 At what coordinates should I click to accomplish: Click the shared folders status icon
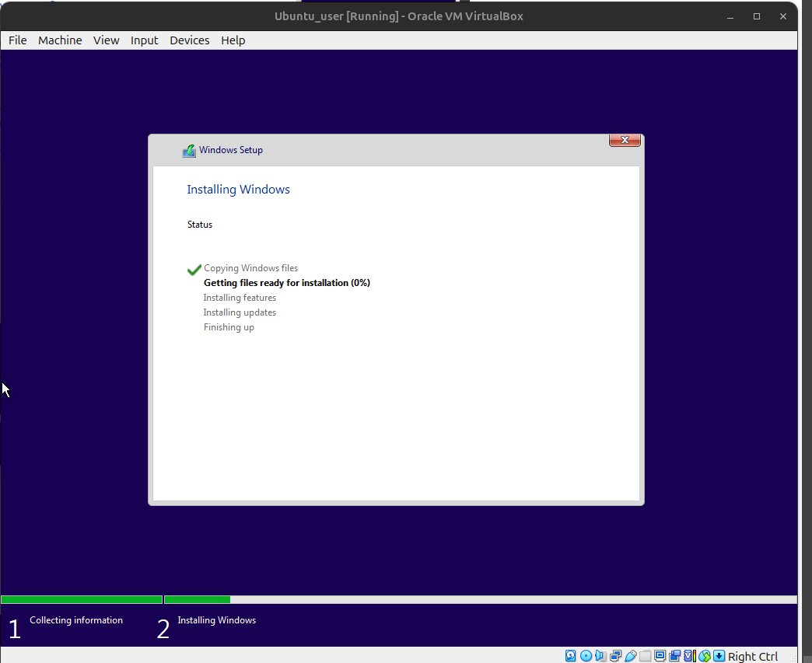tap(645, 656)
